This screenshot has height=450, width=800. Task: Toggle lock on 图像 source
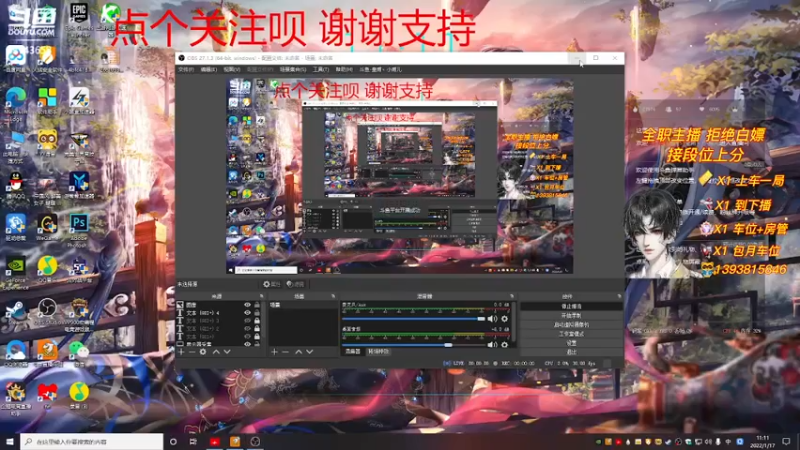pyautogui.click(x=257, y=305)
